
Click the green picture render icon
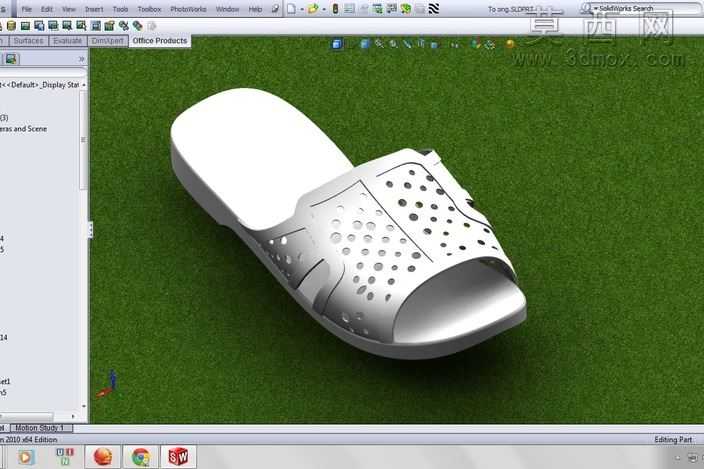[25, 26]
